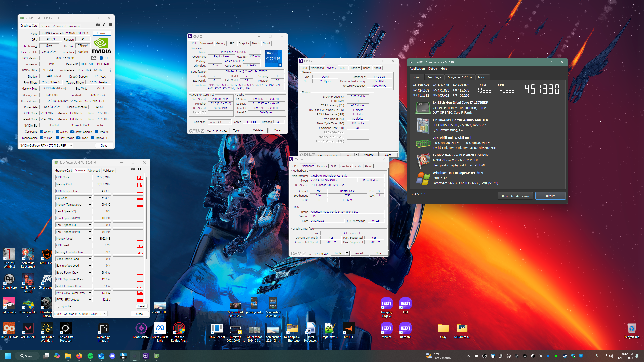Toggle the DirectCompute checkbox
This screenshot has height=362, width=644.
click(72, 132)
